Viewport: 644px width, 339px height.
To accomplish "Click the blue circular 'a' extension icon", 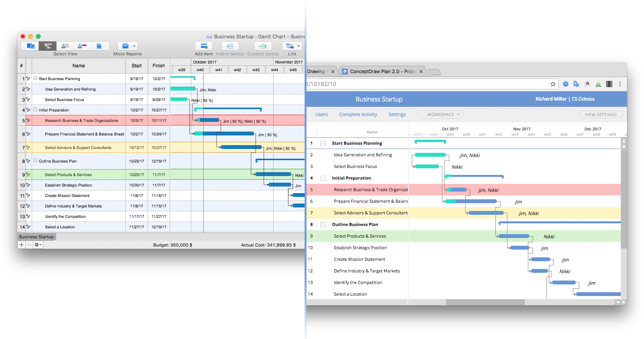I will 565,84.
